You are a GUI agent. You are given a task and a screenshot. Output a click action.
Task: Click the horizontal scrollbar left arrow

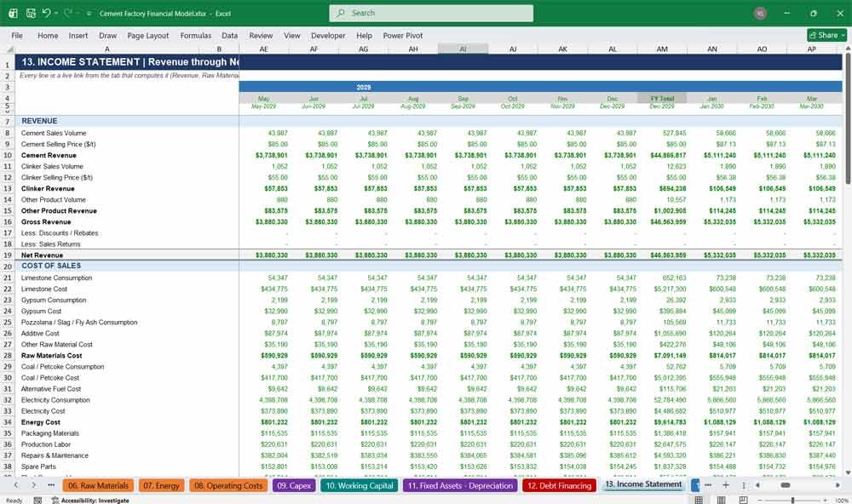click(757, 485)
